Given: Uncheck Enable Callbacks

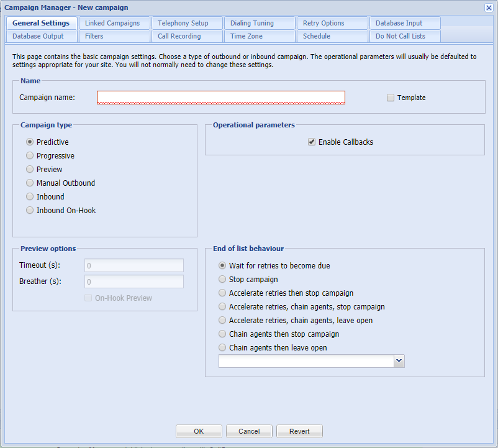Looking at the screenshot, I should click(312, 142).
